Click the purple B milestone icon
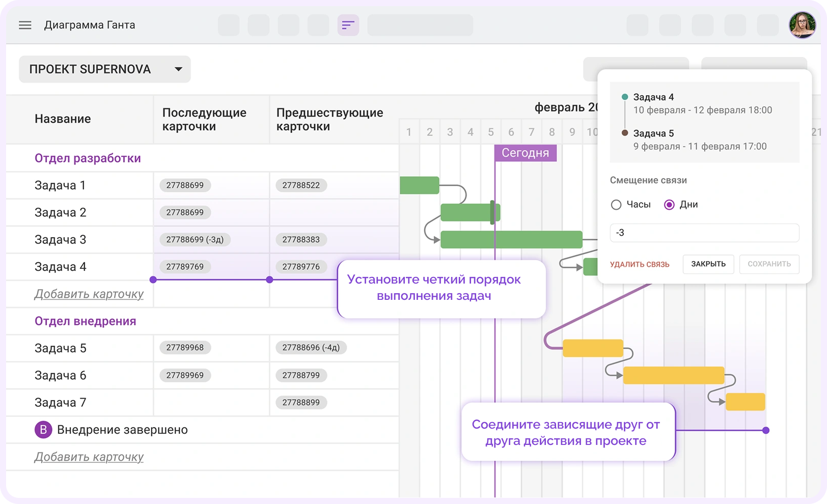Viewport: 827px width, 504px height. (43, 430)
